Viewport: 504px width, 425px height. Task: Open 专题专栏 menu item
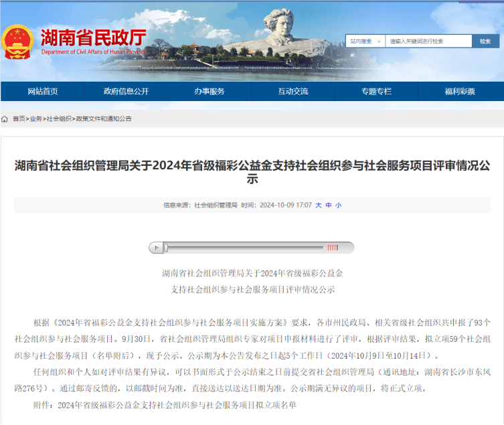[x=376, y=91]
